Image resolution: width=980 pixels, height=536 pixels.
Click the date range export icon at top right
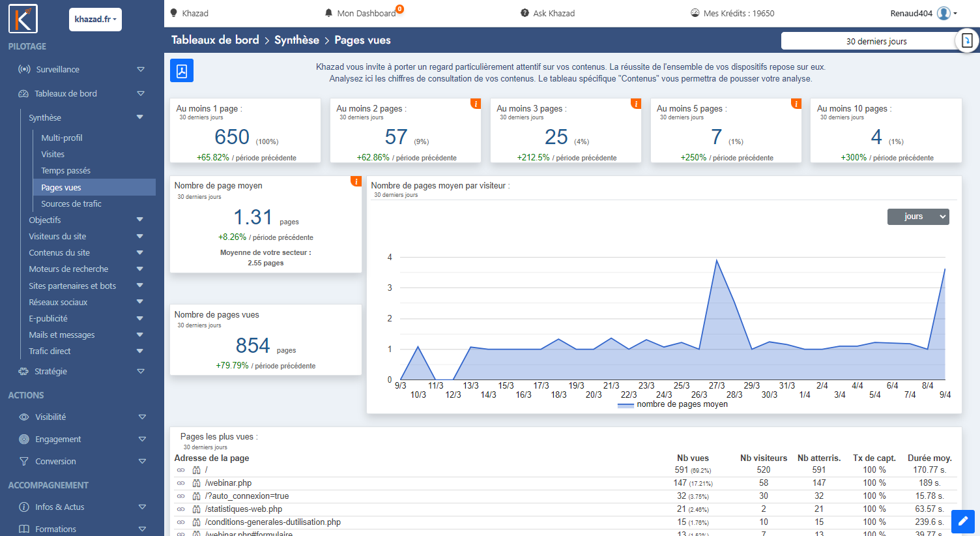[967, 40]
